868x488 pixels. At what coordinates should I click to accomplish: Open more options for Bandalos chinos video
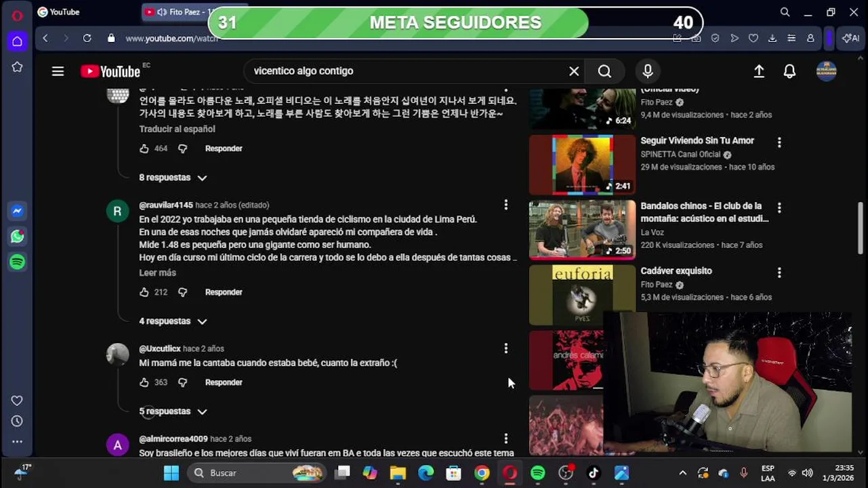coord(779,207)
